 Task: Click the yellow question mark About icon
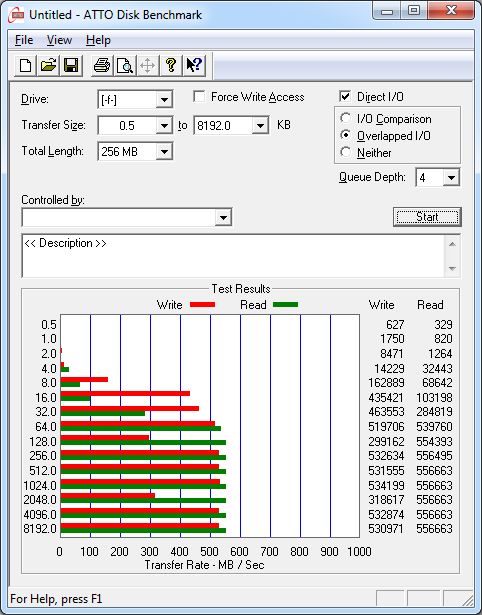click(171, 65)
